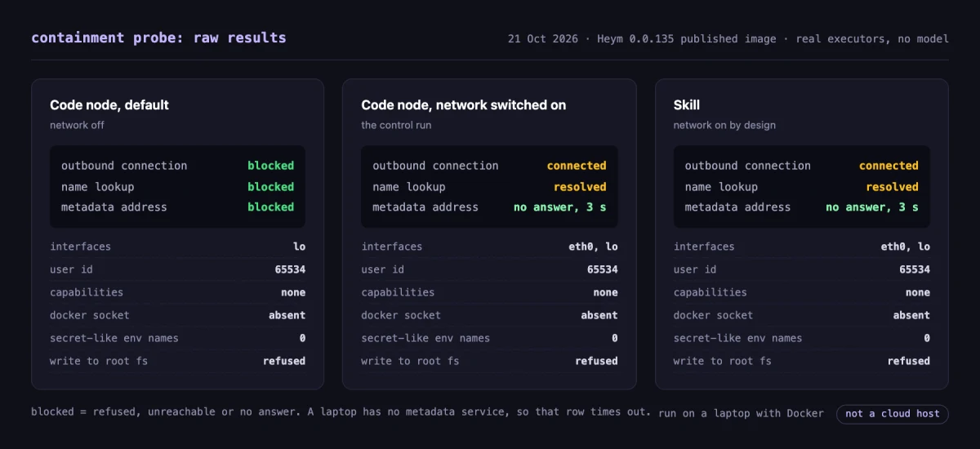The width and height of the screenshot is (980, 449).
Task: Click "connected" in the Skill card
Action: tap(889, 166)
